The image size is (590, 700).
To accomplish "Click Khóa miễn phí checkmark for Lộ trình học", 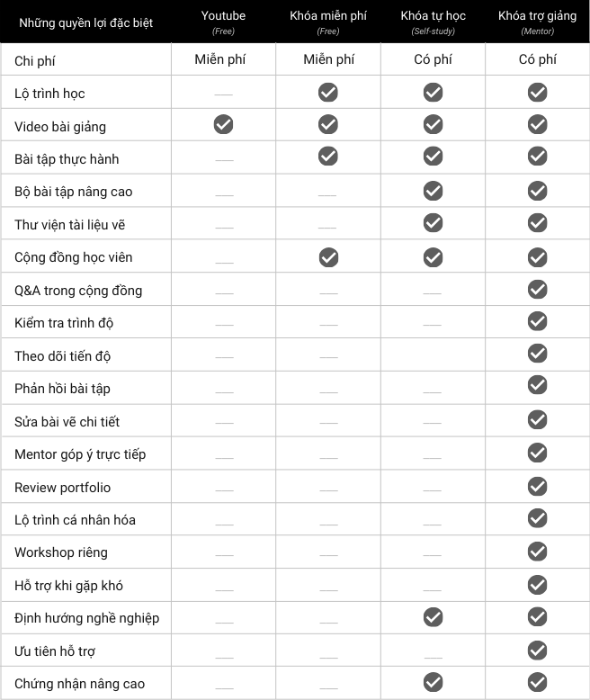I will (x=328, y=92).
